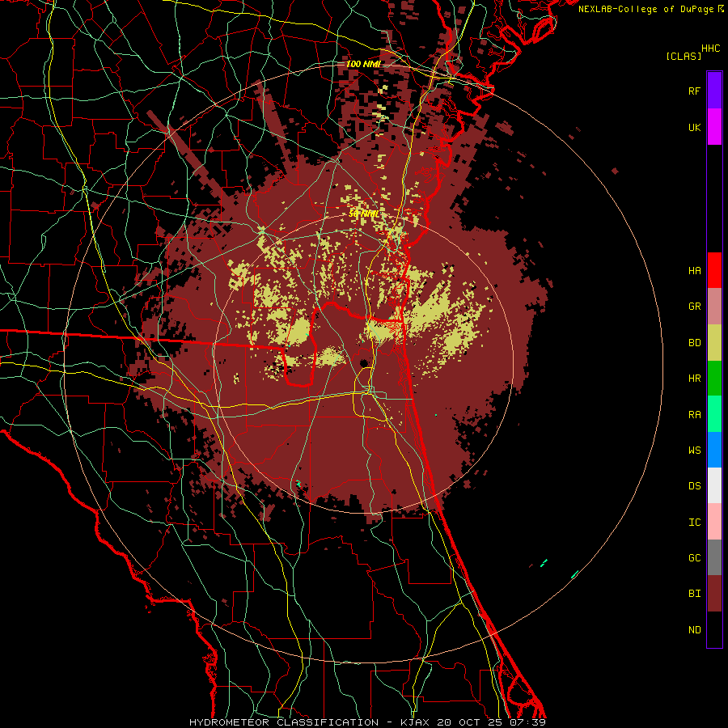Click the '50 NMI' range ring label
Image resolution: width=728 pixels, height=728 pixels.
coord(363,214)
